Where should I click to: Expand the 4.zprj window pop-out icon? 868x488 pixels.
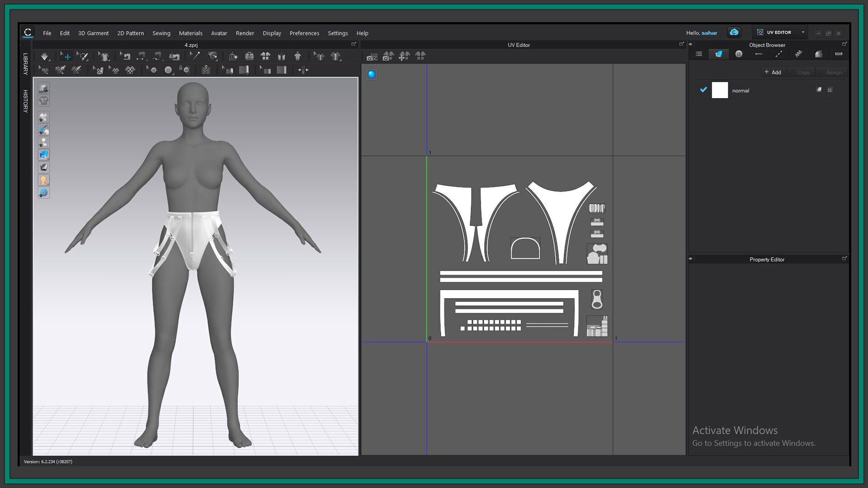[x=354, y=44]
